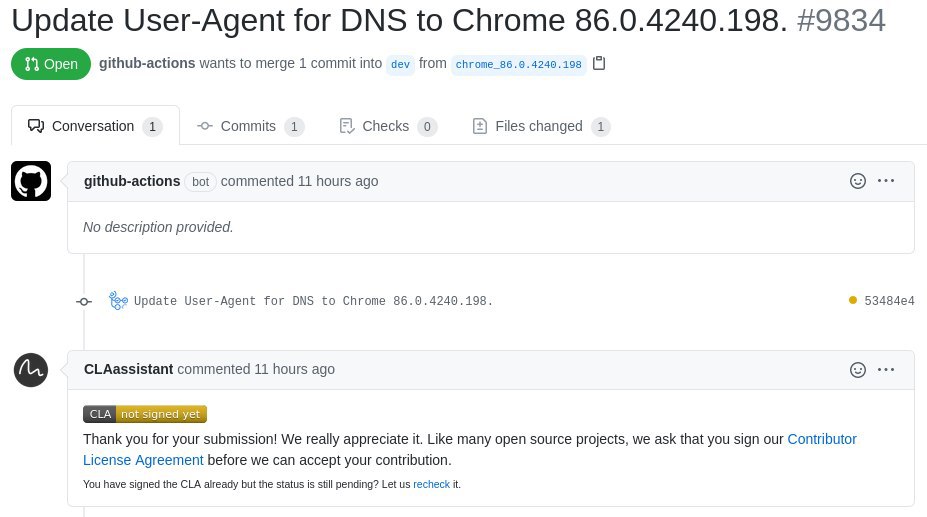Screen dimensions: 927x517
Task: View the Files changed tab
Action: tap(541, 126)
